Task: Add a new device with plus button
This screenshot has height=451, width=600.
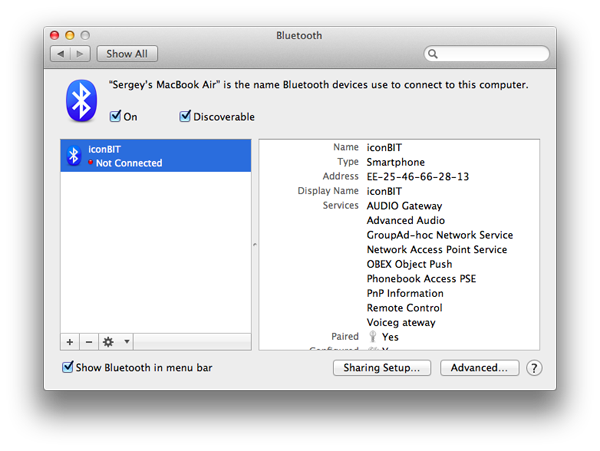Action: click(70, 342)
